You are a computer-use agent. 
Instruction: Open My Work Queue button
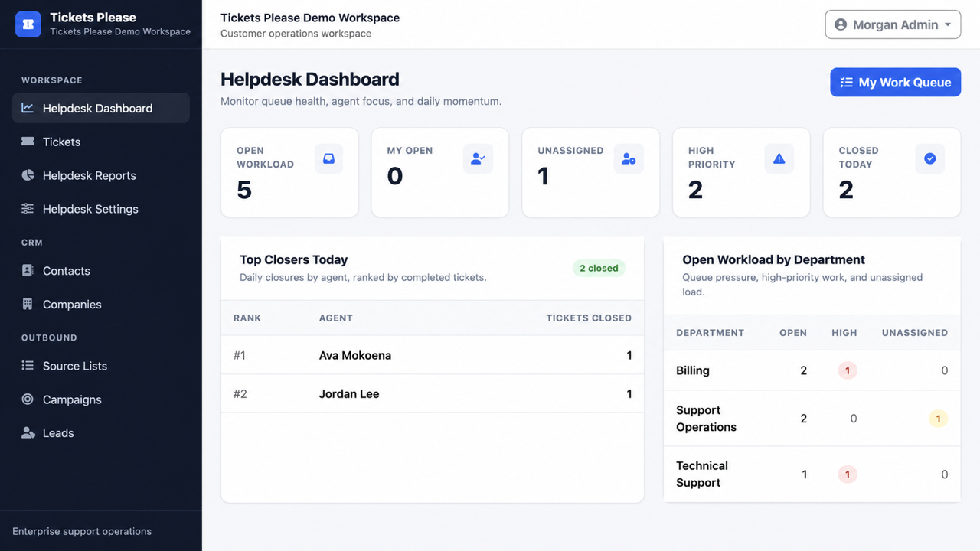895,83
